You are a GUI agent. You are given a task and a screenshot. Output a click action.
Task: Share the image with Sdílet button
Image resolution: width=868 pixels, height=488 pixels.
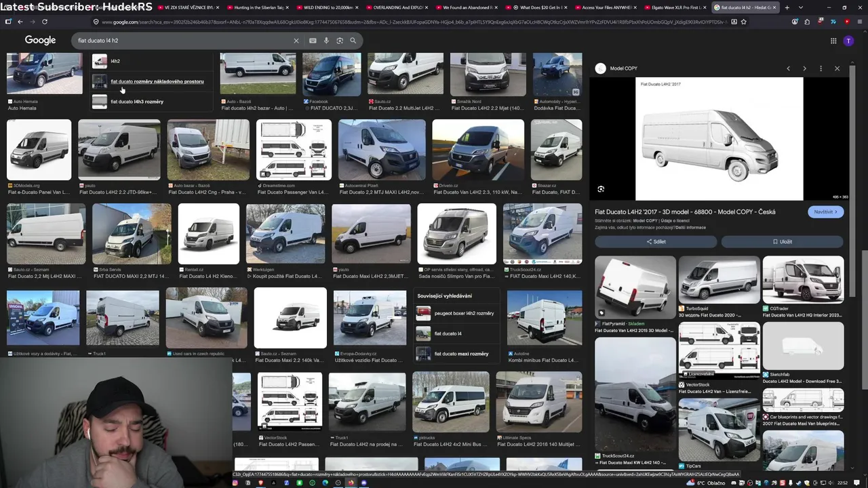click(x=656, y=241)
